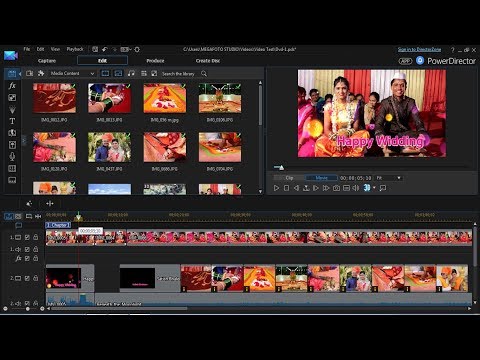Switch to the Produce tab
Image resolution: width=480 pixels, height=360 pixels.
coord(155,61)
